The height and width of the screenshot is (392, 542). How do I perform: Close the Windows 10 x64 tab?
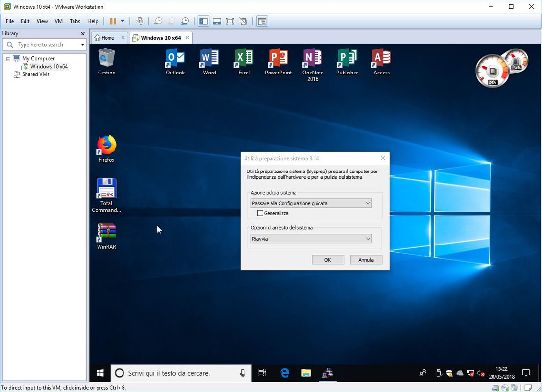pos(187,37)
